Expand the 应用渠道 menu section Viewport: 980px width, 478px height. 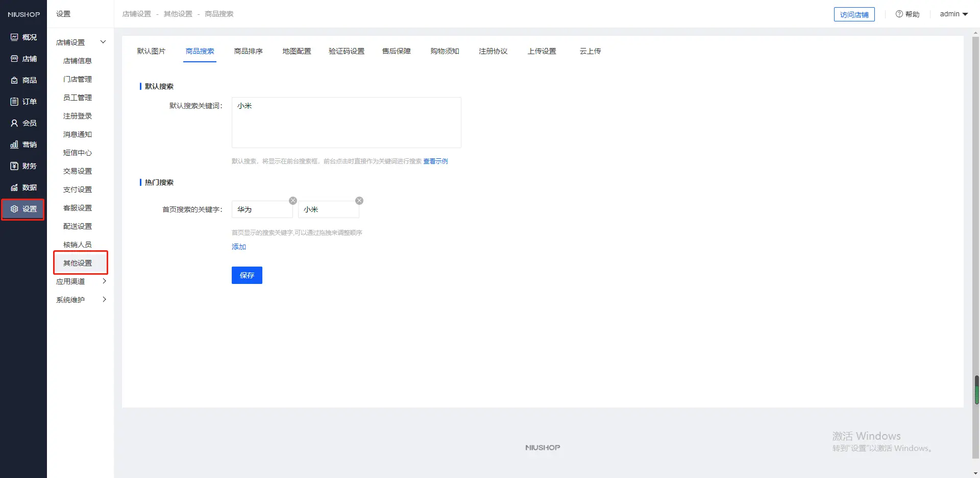point(104,281)
